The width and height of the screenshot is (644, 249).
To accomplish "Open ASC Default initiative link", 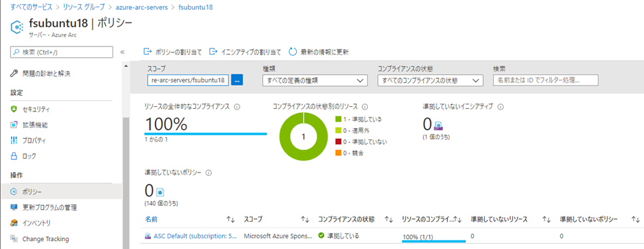I will click(195, 236).
